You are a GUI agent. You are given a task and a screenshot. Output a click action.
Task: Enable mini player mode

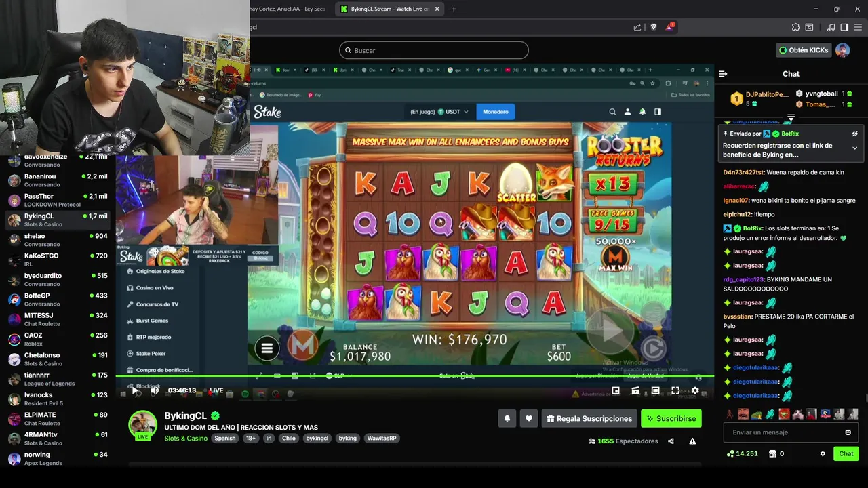tap(616, 390)
